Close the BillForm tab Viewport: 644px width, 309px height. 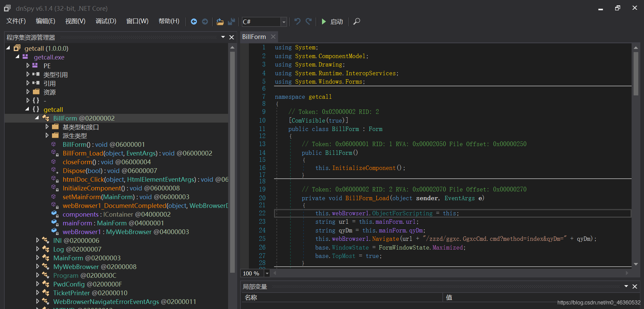[x=273, y=37]
